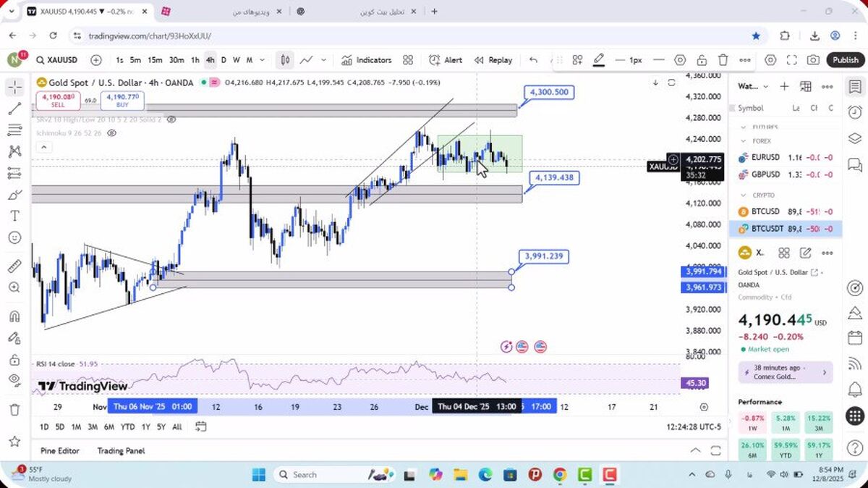Delete the selected drawing

pyautogui.click(x=723, y=60)
